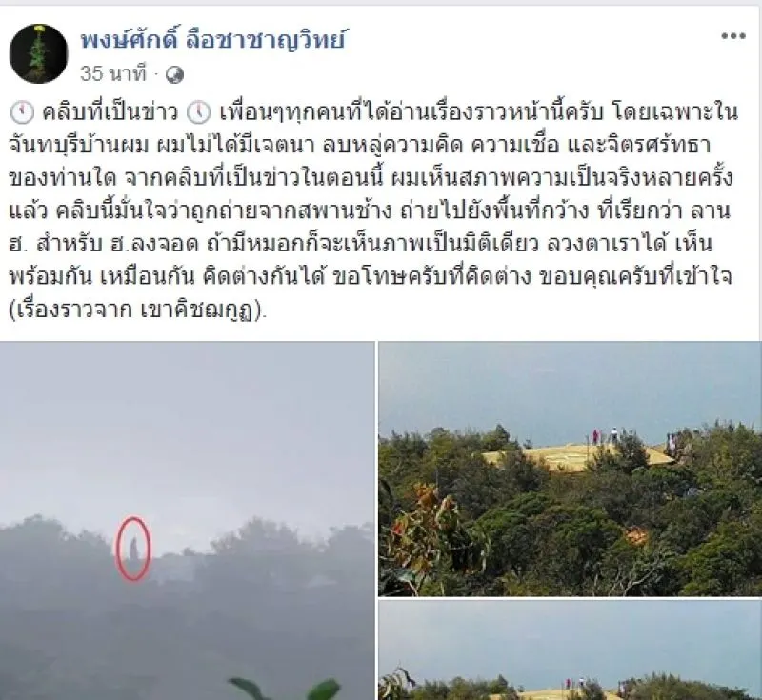Image resolution: width=762 pixels, height=700 pixels.
Task: Click the จันทบุรีบ้านผม text in the post
Action: coord(78,146)
